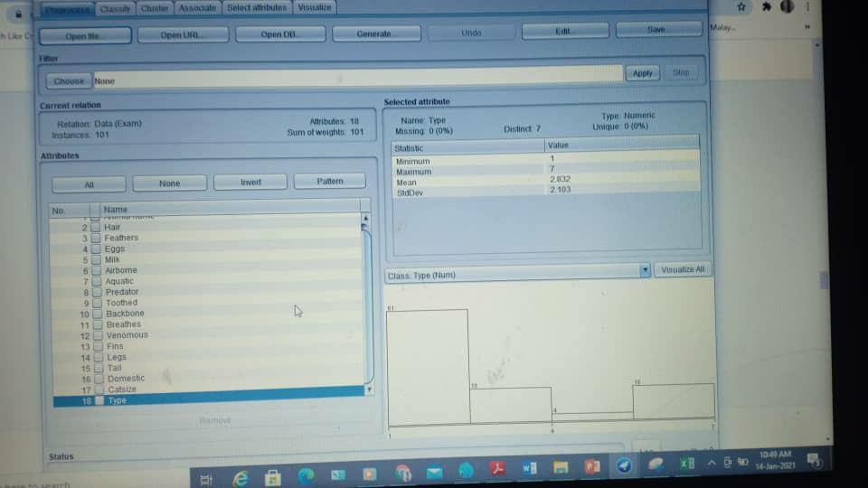Switch to the Select attributes tab
The height and width of the screenshot is (488, 868).
[257, 7]
